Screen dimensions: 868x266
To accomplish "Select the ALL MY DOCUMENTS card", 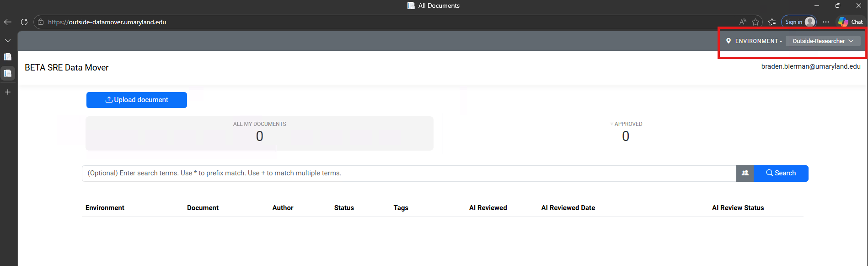I will (259, 133).
